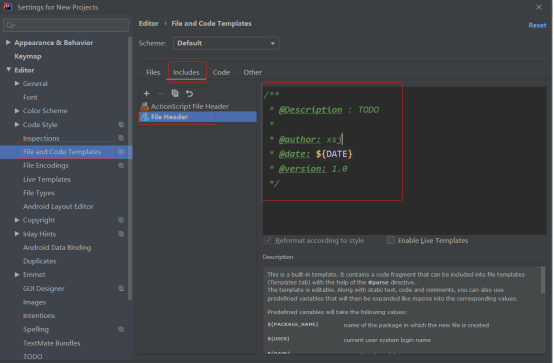Select File and Code Templates item
The image size is (554, 363).
pos(62,152)
